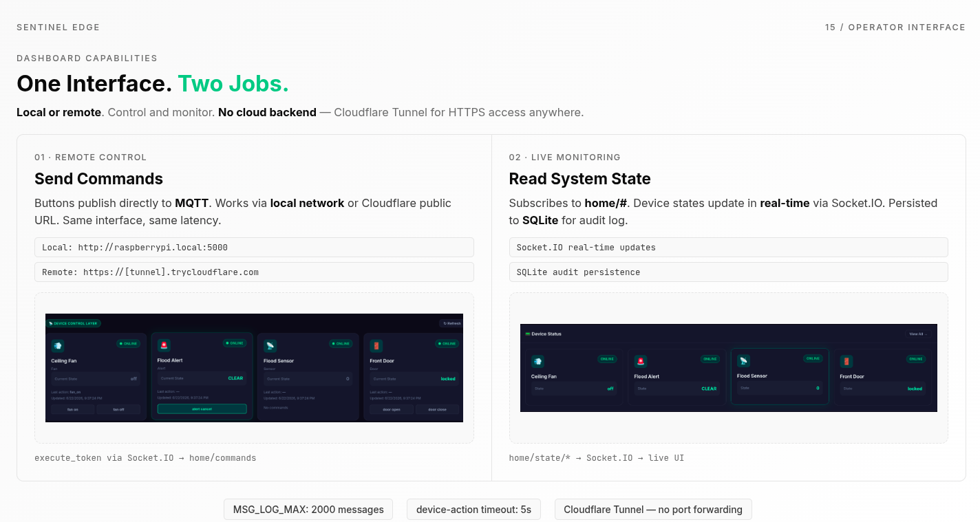Click 'MSG_LOG_MAX: 2000 messages' chip
Viewport: 980px width, 522px height.
[x=308, y=510]
